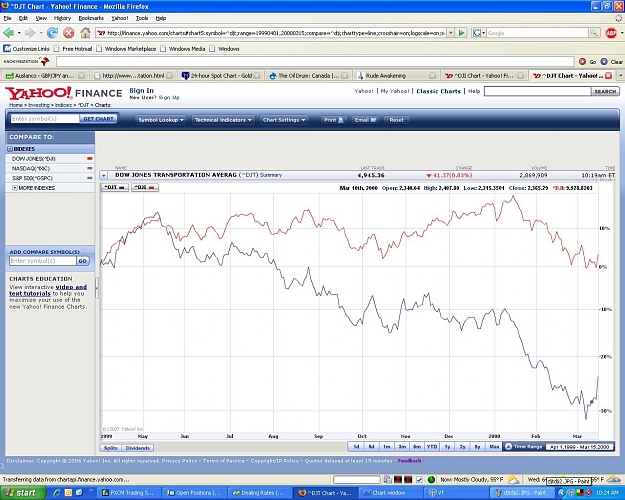The width and height of the screenshot is (625, 500).
Task: Toggle S&P 500(^GSPC) comparison
Action: click(50, 178)
